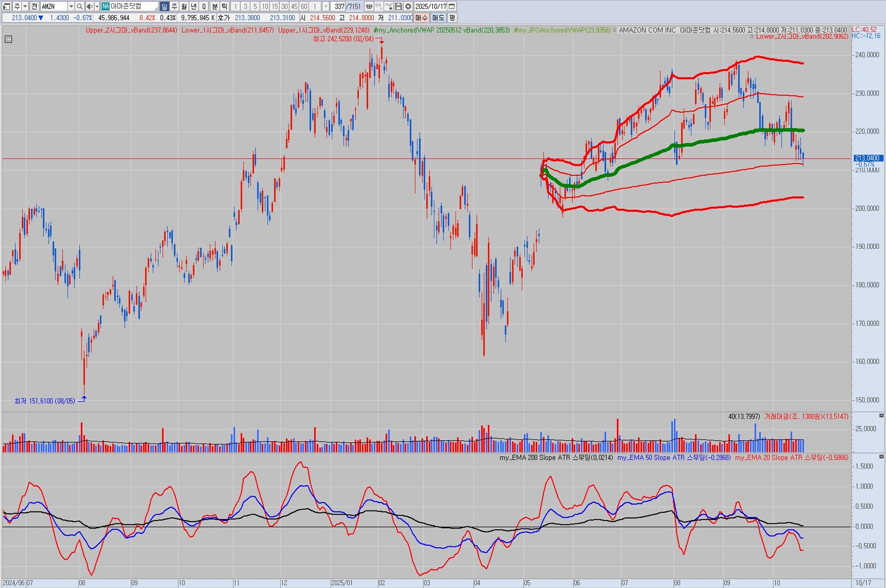Click the grid icon at chart top-left
The image size is (886, 588).
tap(8, 39)
